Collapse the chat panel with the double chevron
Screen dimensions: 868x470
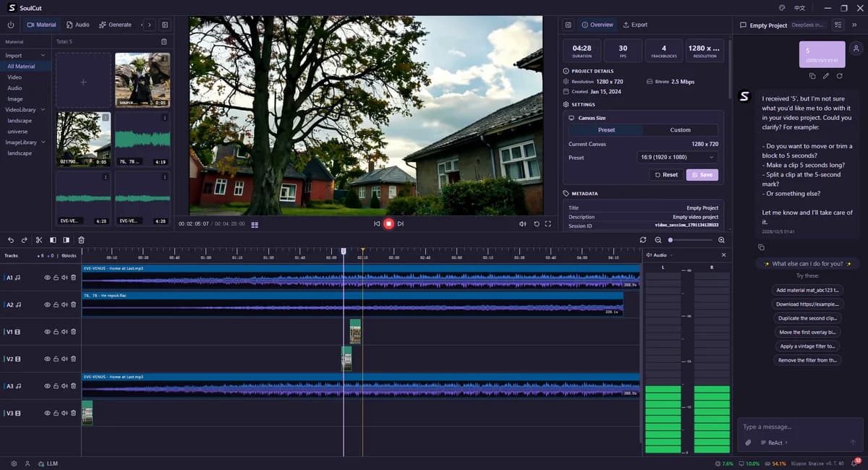[x=854, y=25]
